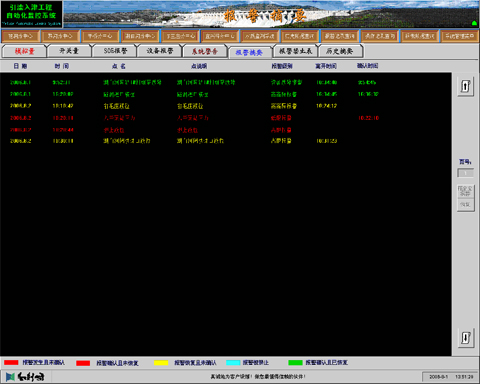Open the 历史摘要 tab
This screenshot has width=480, height=384.
click(x=340, y=51)
